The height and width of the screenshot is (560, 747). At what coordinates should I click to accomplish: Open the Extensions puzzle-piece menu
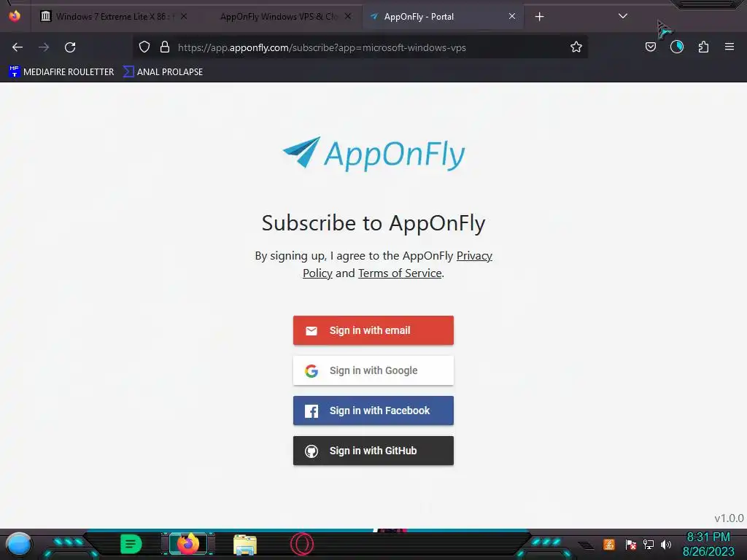pyautogui.click(x=703, y=47)
